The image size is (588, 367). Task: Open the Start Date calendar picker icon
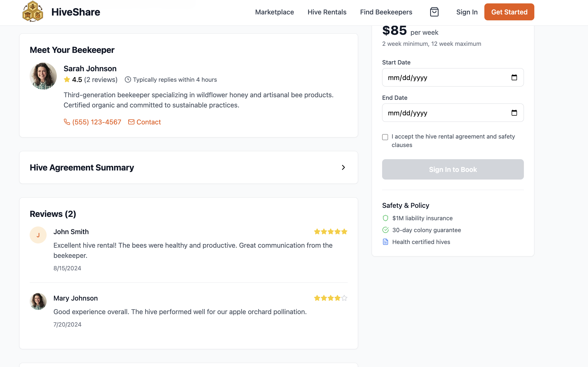pyautogui.click(x=514, y=77)
